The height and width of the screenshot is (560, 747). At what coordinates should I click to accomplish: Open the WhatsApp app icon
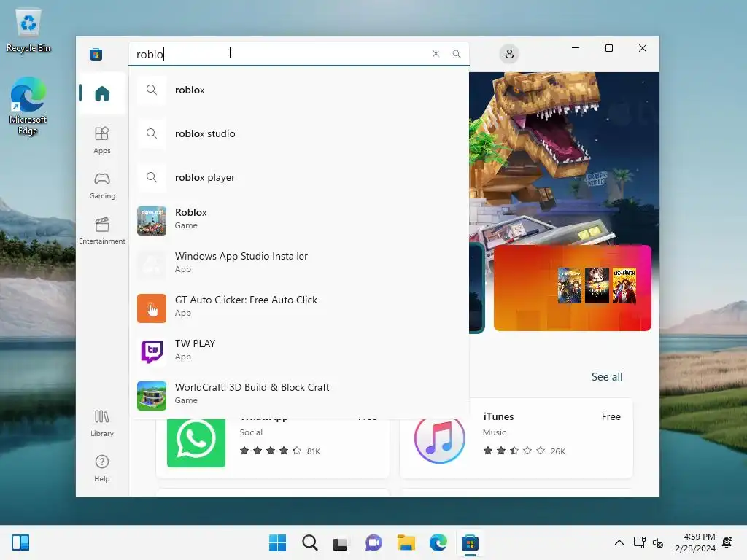(196, 443)
